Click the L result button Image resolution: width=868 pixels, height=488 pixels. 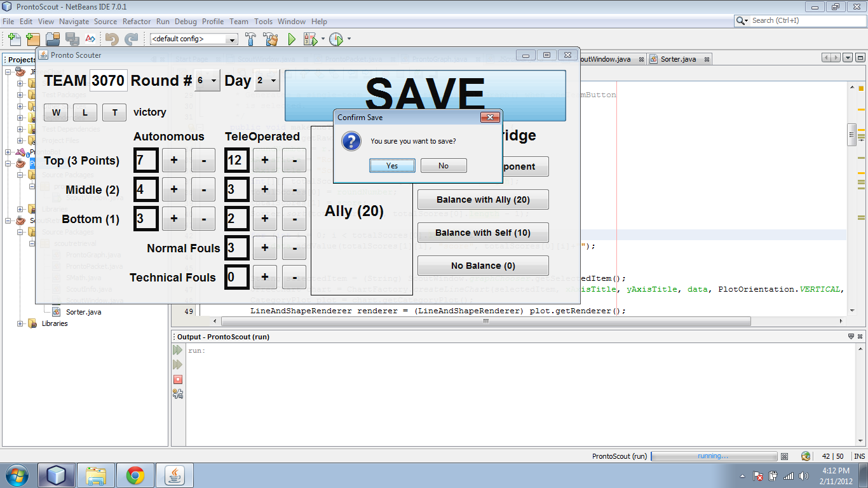tap(85, 112)
